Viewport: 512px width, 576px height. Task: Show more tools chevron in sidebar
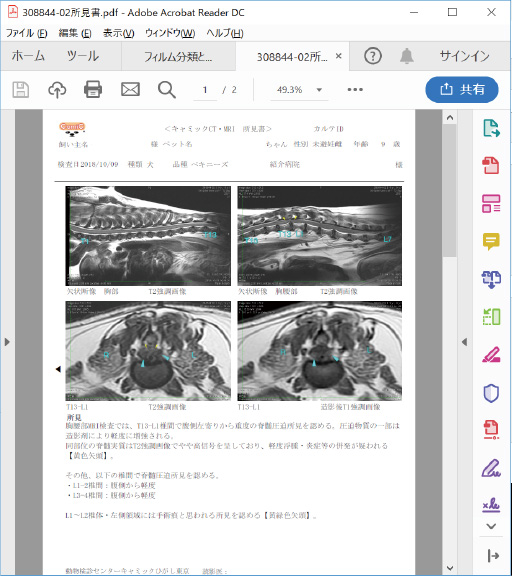tap(491, 526)
